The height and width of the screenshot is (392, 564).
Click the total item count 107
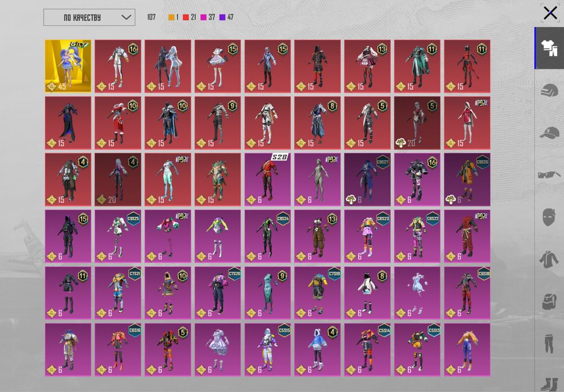pyautogui.click(x=151, y=17)
